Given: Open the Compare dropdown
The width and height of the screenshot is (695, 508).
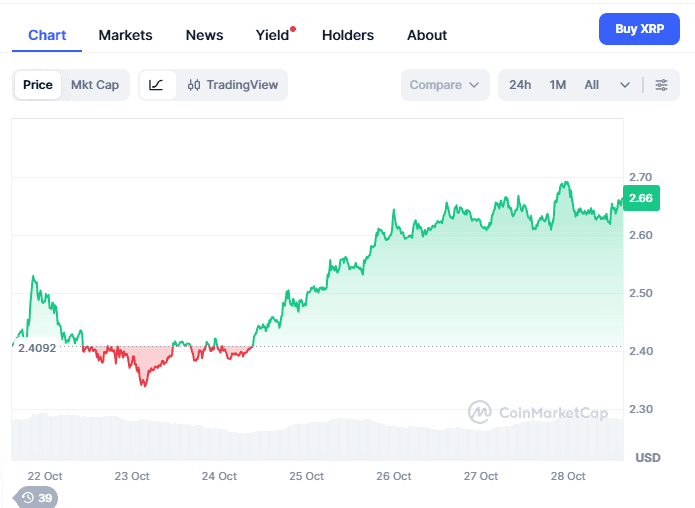Looking at the screenshot, I should click(444, 85).
